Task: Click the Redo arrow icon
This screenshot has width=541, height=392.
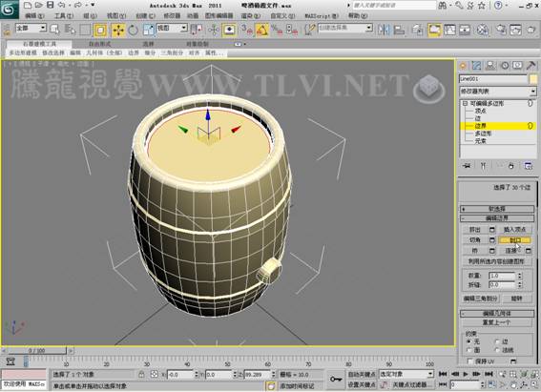Action: [78, 5]
